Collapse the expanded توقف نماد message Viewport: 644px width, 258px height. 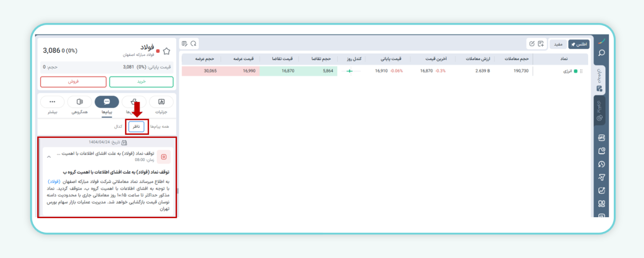[49, 157]
